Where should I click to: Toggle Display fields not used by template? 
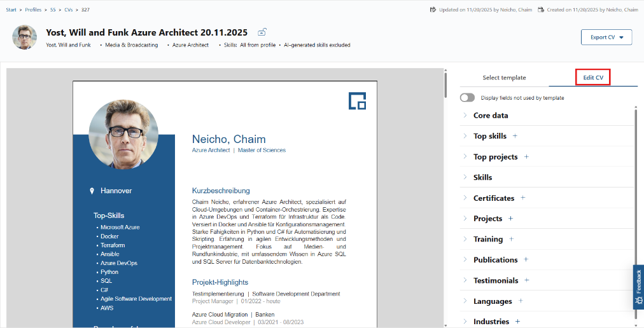click(x=467, y=98)
